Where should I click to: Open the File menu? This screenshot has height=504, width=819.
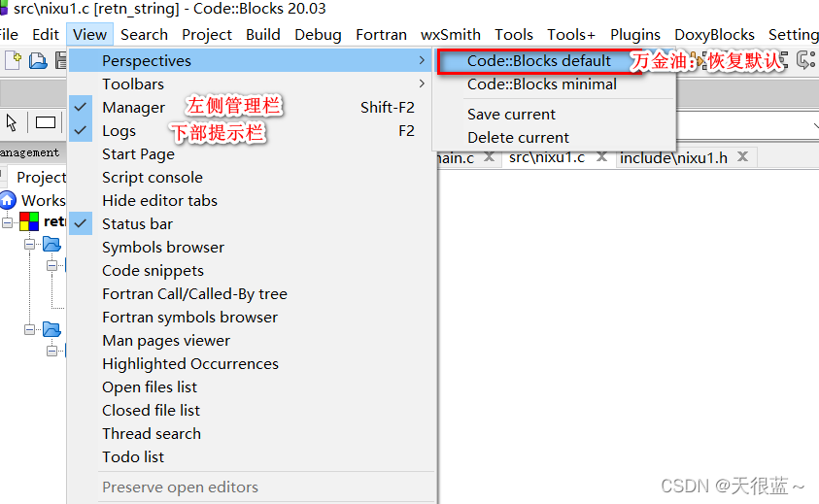[x=9, y=34]
